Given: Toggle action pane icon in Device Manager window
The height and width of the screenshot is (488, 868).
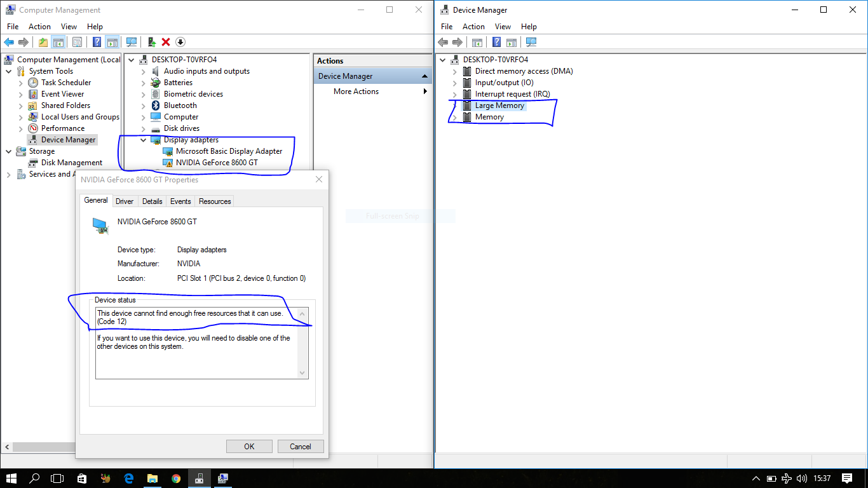Looking at the screenshot, I should click(x=512, y=42).
